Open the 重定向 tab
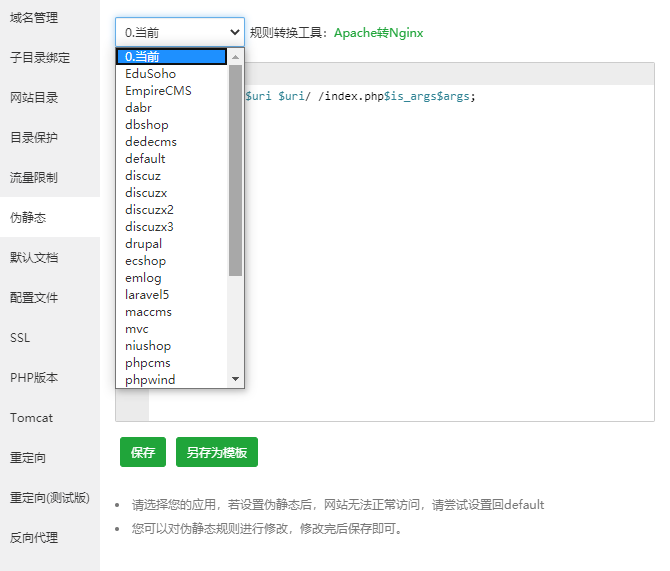 [50, 458]
